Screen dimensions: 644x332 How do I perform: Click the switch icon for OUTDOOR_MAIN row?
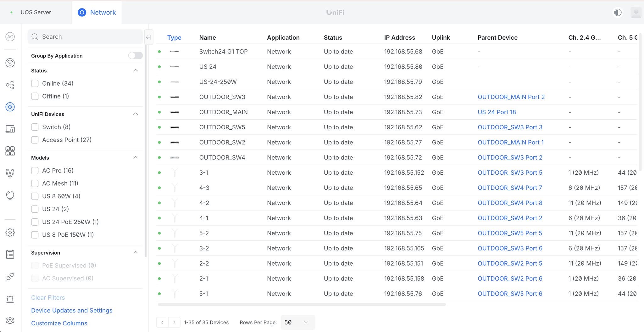coord(175,112)
